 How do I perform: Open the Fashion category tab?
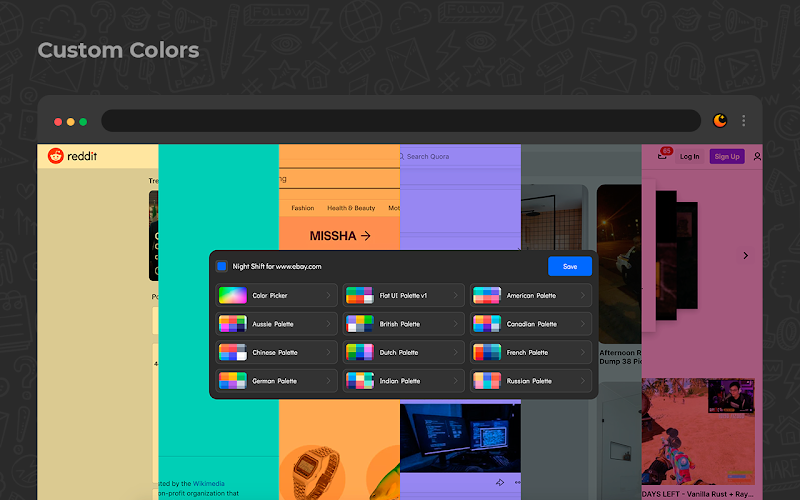click(303, 208)
